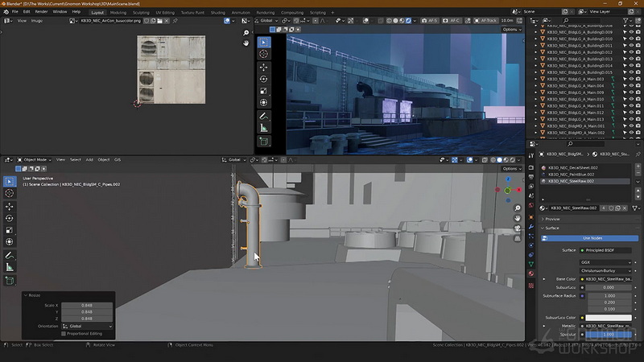Expand KB3D_NEC_BldgLG_A_BuildingD.013 tree row
Screen dimensions: 644x362
pyautogui.click(x=535, y=59)
